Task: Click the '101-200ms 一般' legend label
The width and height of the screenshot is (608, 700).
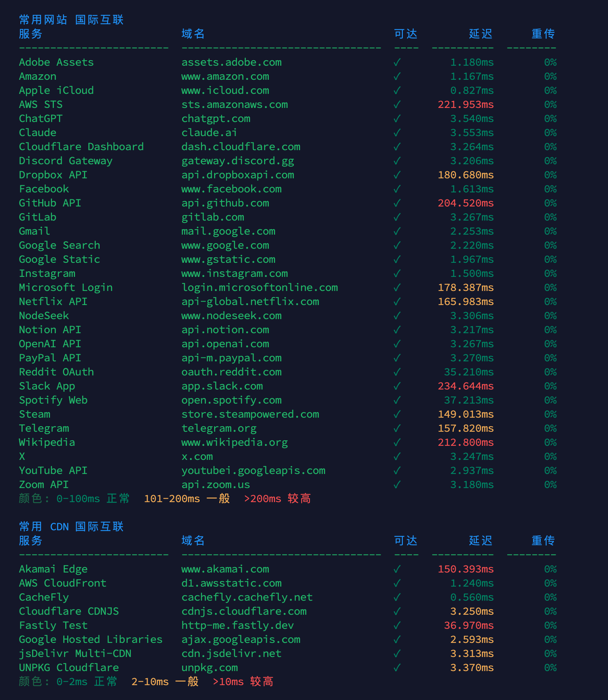Action: point(187,499)
